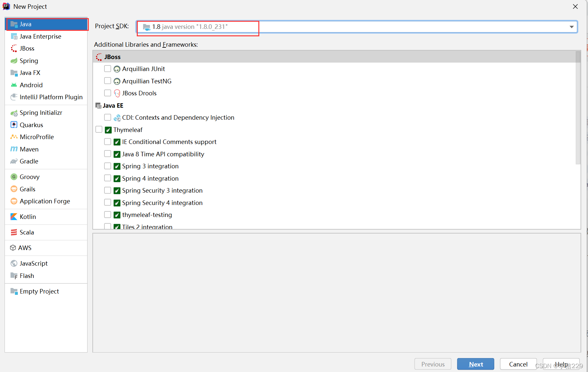Choose Application Forge project type
588x372 pixels.
point(46,201)
